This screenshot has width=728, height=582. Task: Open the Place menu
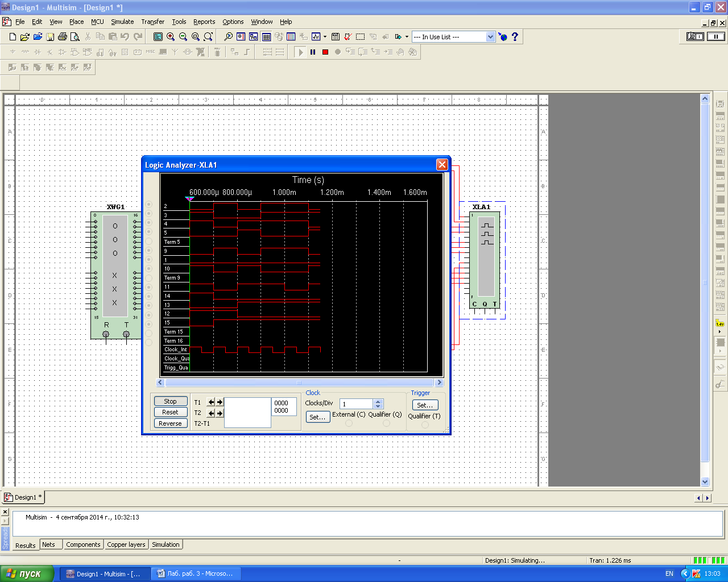(x=77, y=22)
